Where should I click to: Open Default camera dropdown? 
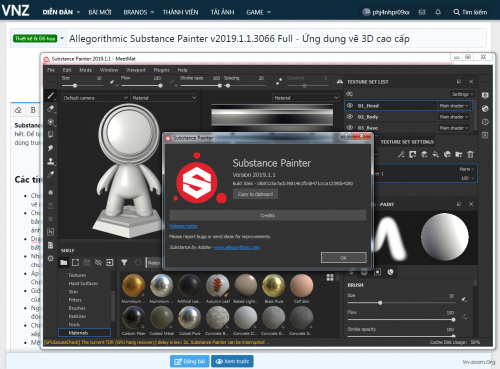tap(95, 98)
